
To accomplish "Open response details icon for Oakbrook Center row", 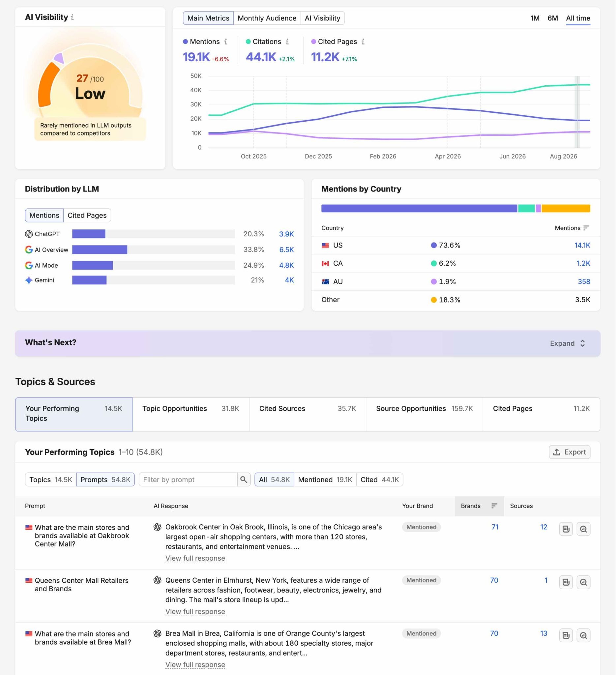I will tap(566, 529).
